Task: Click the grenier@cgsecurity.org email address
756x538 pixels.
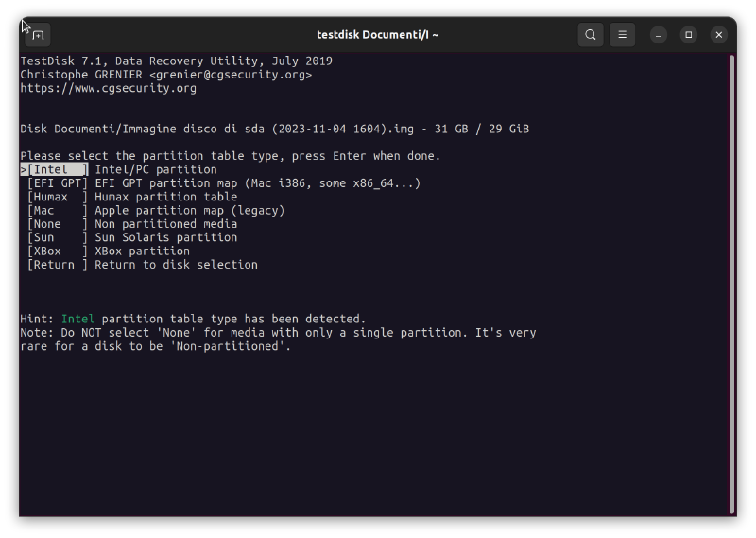Action: tap(230, 75)
